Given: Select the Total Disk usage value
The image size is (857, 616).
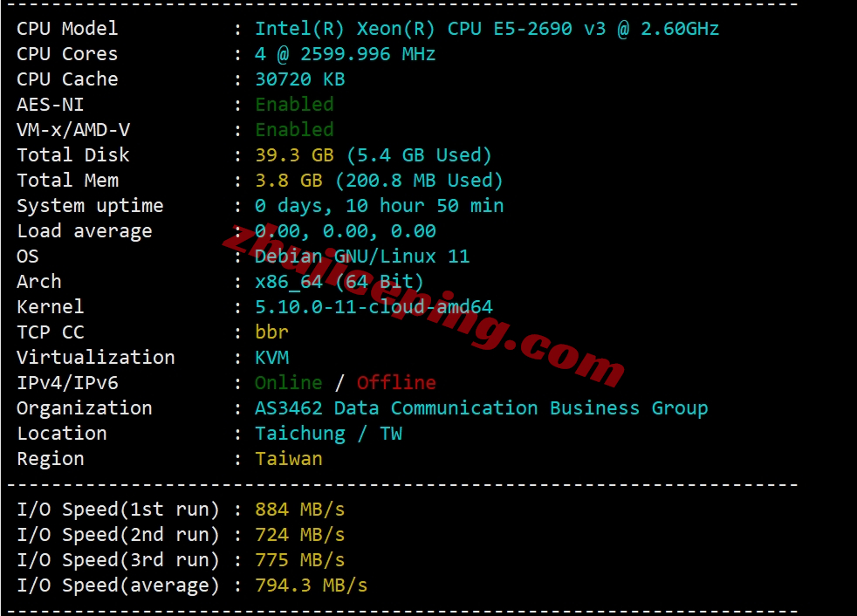Looking at the screenshot, I should click(374, 155).
